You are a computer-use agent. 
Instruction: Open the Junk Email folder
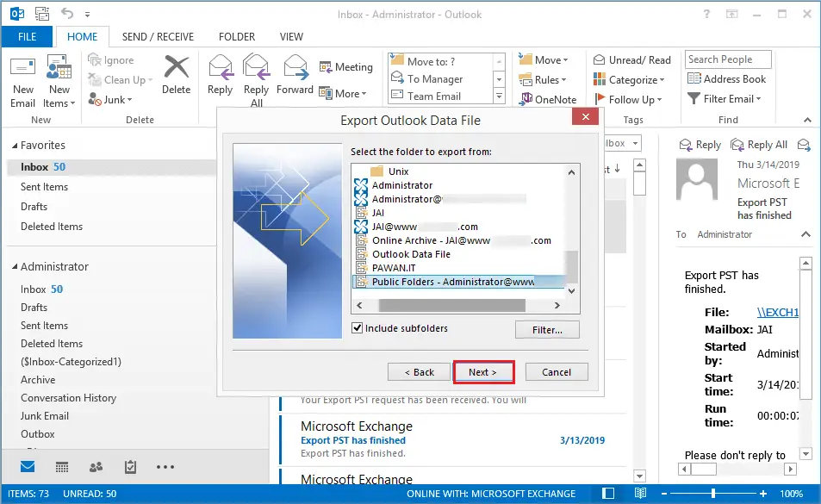pos(45,416)
